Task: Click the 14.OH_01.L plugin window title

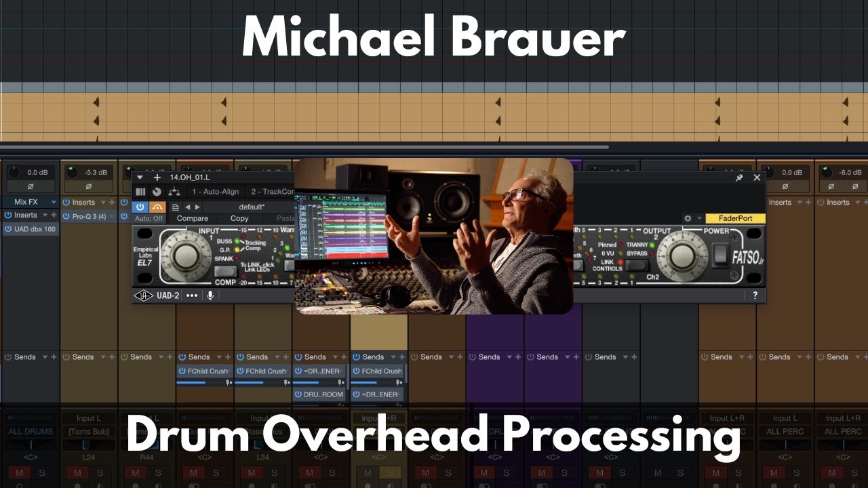Action: pyautogui.click(x=190, y=178)
